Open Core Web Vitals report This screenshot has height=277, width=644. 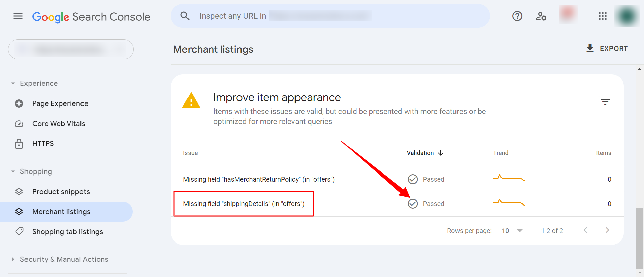click(59, 124)
